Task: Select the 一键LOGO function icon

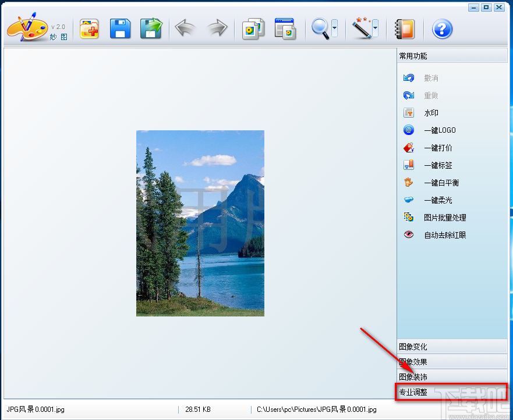Action: tap(408, 130)
